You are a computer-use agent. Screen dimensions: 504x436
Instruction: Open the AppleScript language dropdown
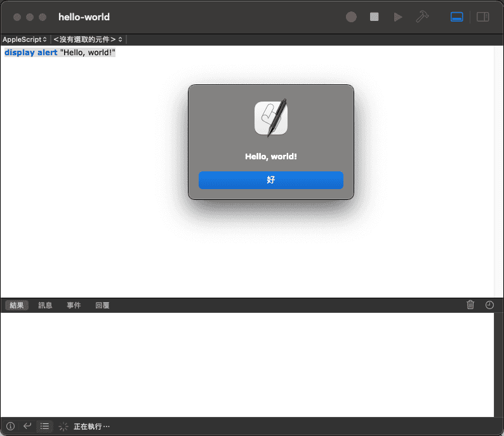pos(24,39)
